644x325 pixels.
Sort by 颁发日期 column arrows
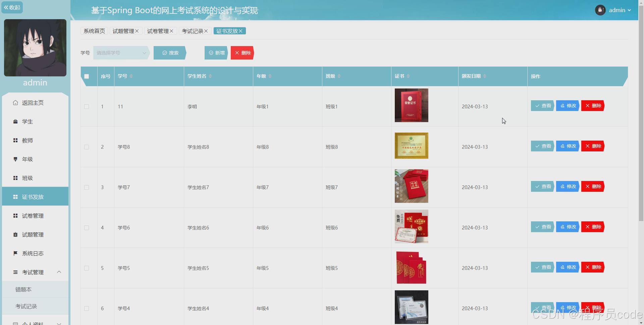(x=485, y=76)
